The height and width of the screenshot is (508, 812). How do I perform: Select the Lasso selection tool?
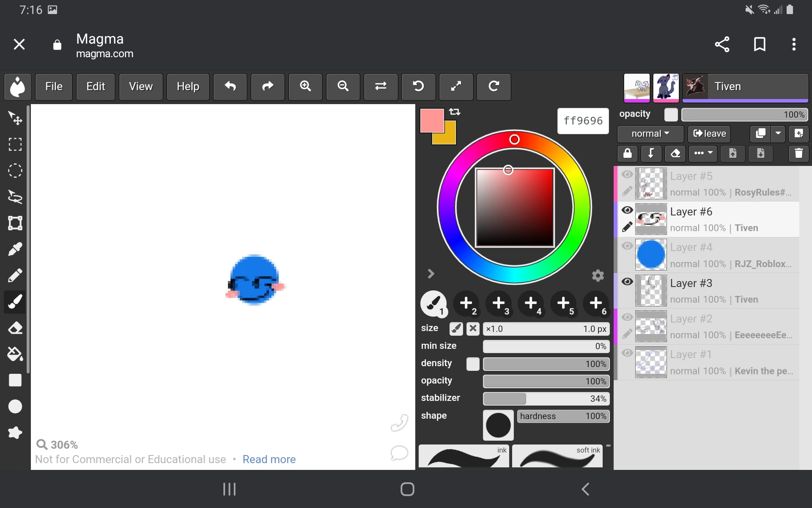click(x=15, y=197)
